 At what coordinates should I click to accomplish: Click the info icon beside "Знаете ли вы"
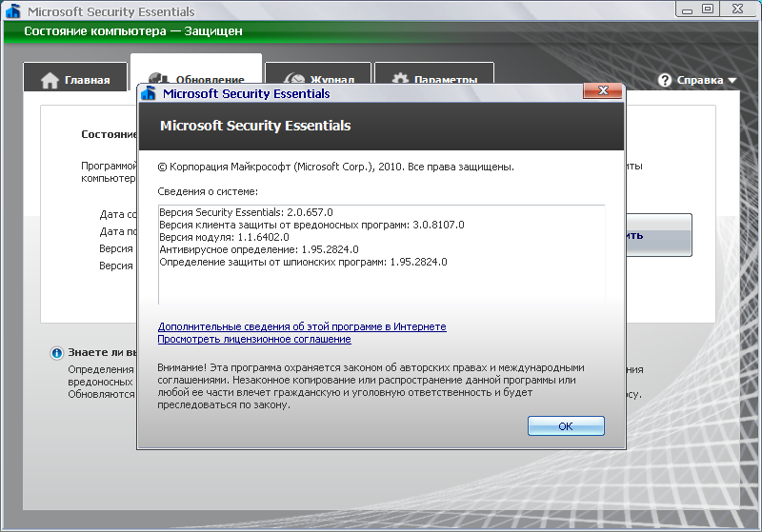tap(56, 354)
